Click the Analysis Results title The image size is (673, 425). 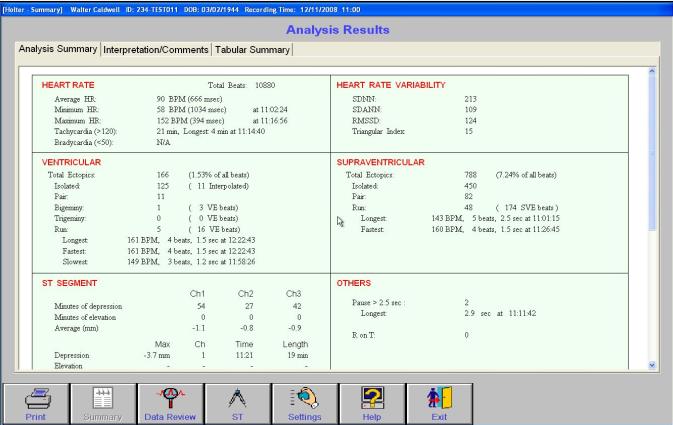338,30
